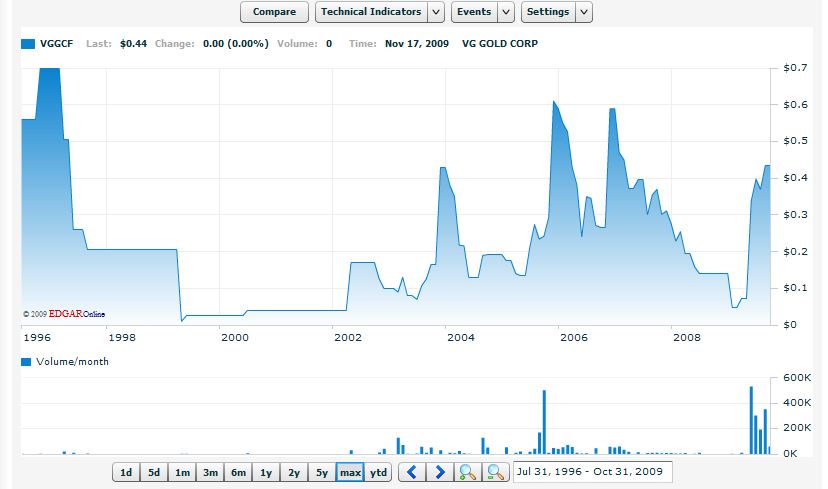Select the ytd time range
This screenshot has height=489, width=828.
[378, 472]
